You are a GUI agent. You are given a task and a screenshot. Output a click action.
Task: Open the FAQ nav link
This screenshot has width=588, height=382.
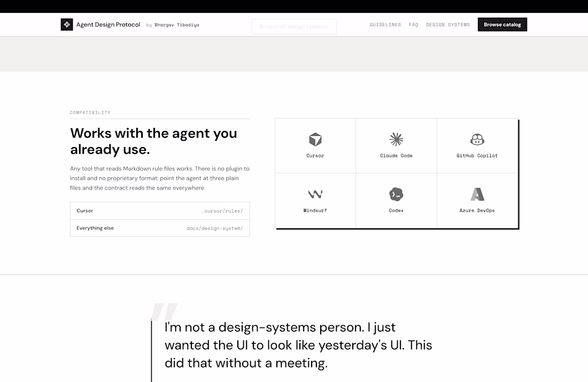point(413,25)
